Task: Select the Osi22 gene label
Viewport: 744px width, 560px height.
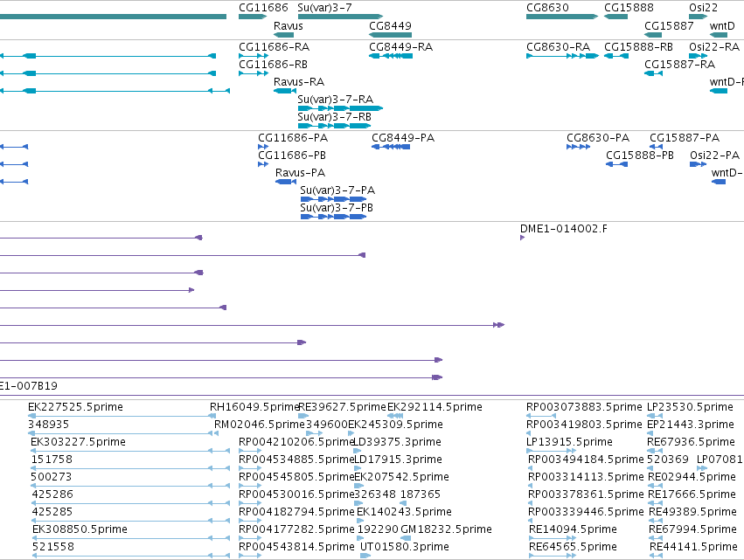Action: pos(703,8)
